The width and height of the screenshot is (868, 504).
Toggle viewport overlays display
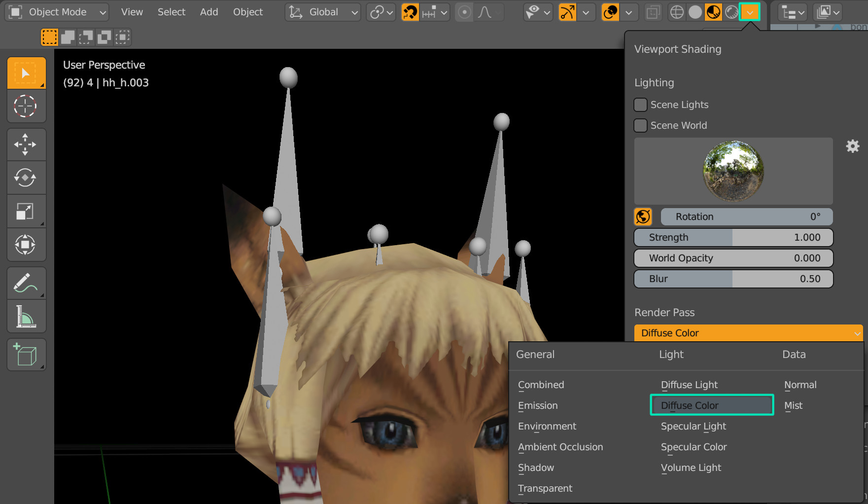click(611, 12)
